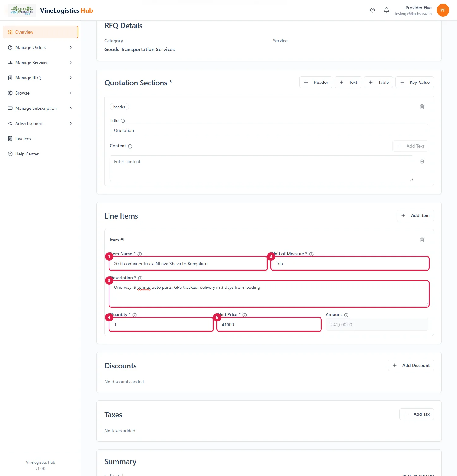Select Overview in the sidebar
Screen dimensions: 457x476
pyautogui.click(x=40, y=32)
